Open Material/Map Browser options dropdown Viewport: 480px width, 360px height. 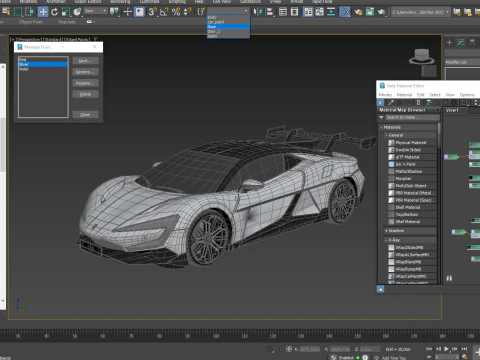(x=437, y=110)
